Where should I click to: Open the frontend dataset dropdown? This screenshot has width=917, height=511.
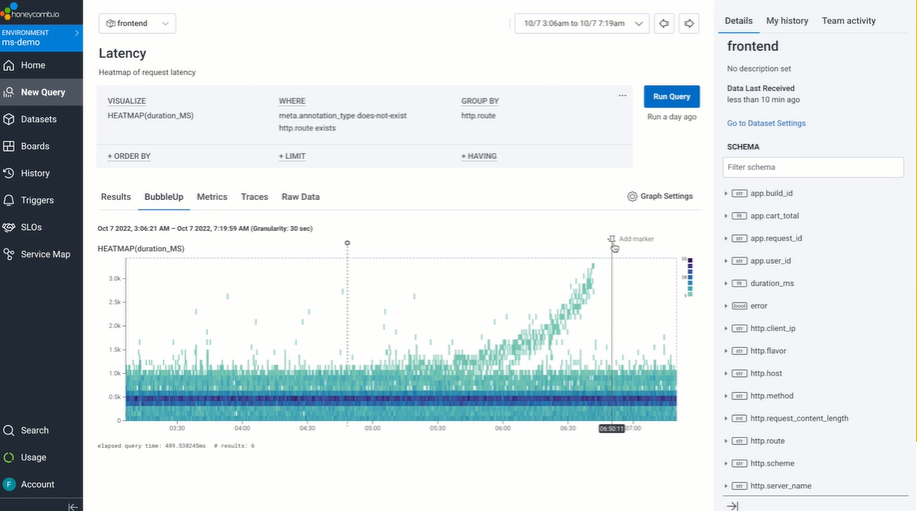click(137, 23)
